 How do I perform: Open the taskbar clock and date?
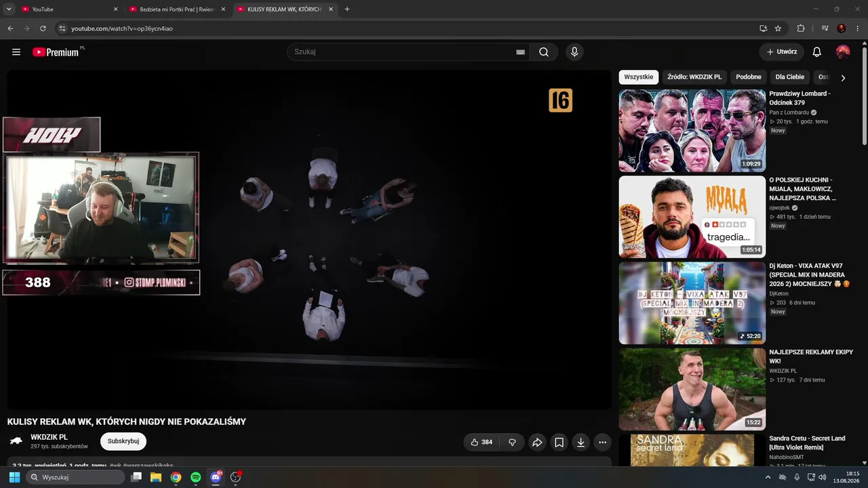point(846,477)
